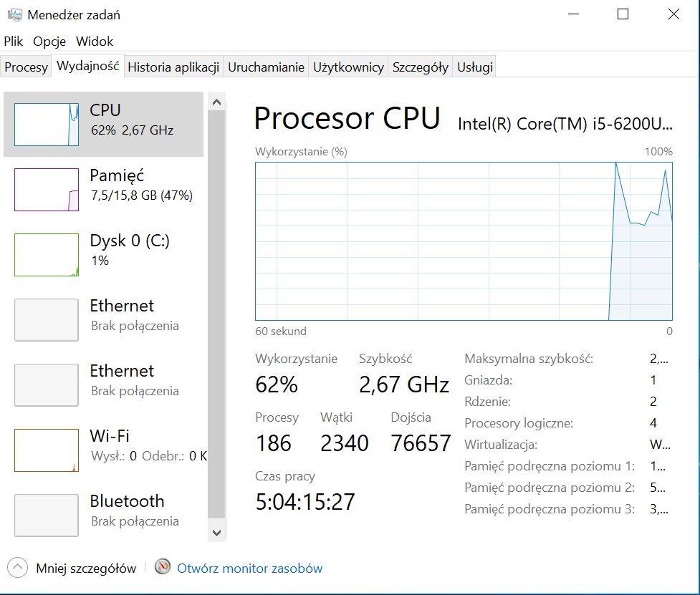Collapse view with the Mniej szczegółów chevron

pos(17,567)
